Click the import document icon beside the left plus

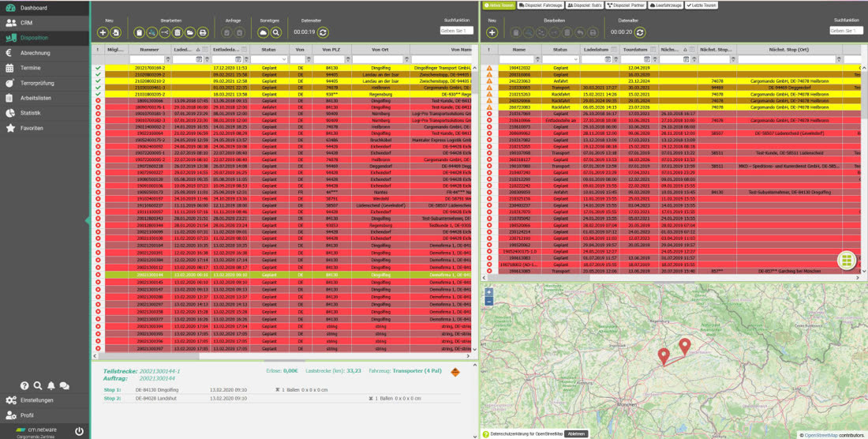pyautogui.click(x=115, y=32)
